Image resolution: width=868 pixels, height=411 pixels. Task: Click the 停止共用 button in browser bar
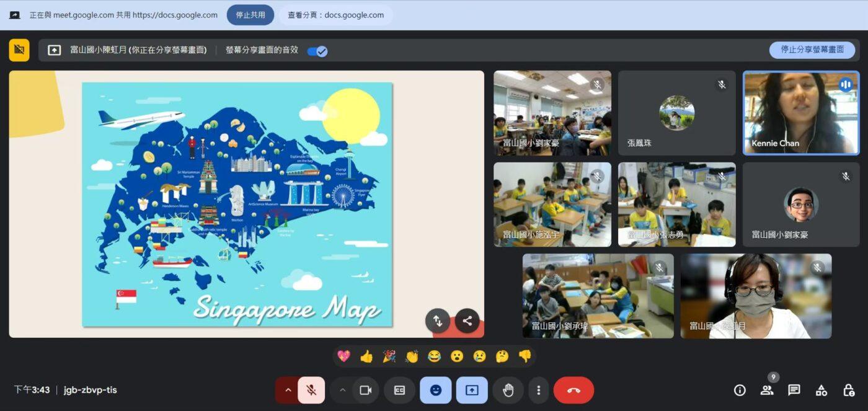pyautogui.click(x=250, y=15)
